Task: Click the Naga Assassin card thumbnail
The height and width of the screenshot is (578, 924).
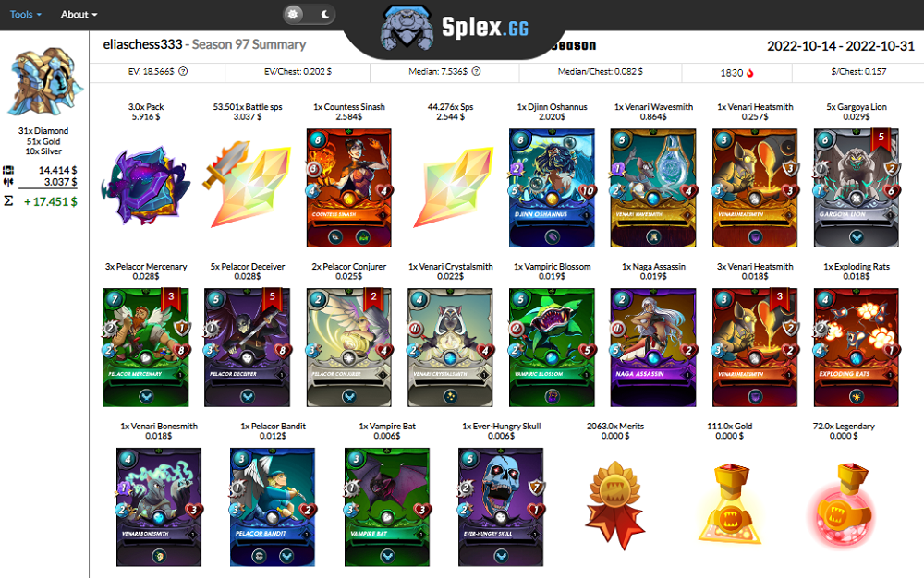Action: click(653, 347)
